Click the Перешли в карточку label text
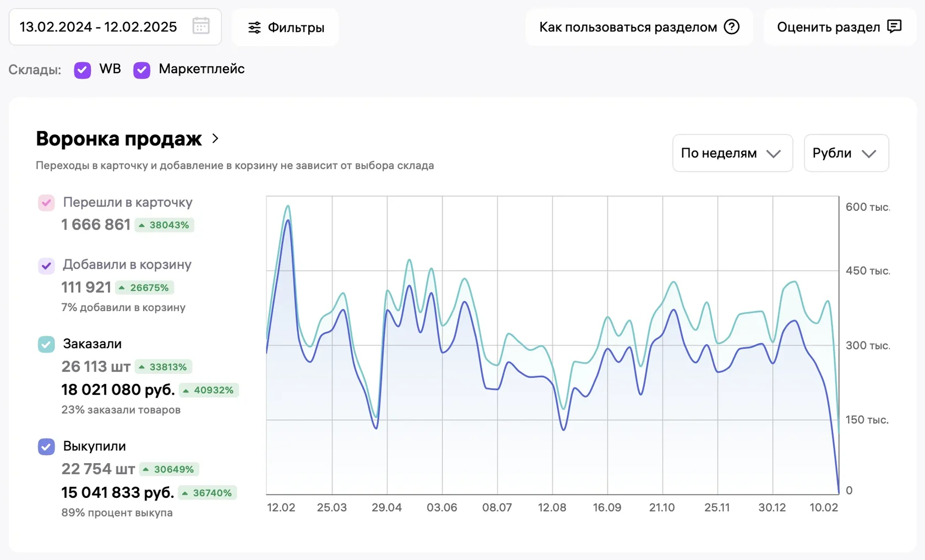The width and height of the screenshot is (925, 560). 128,203
